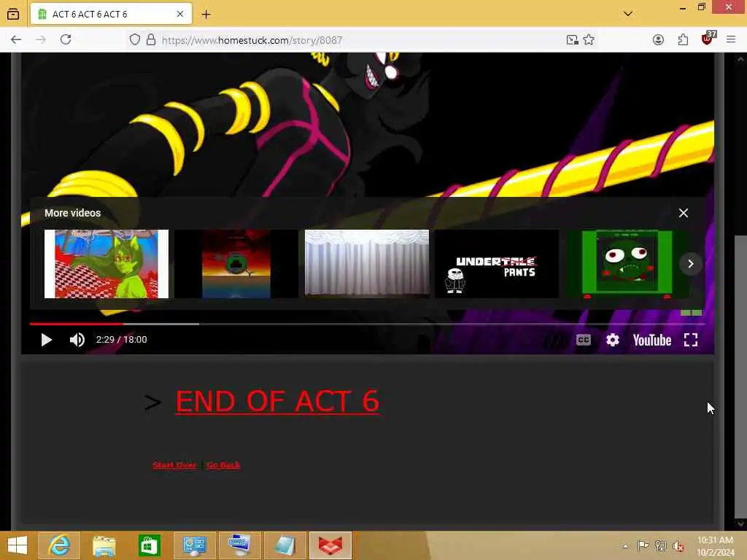Open Action Center flag icon
The height and width of the screenshot is (560, 747).
(643, 545)
